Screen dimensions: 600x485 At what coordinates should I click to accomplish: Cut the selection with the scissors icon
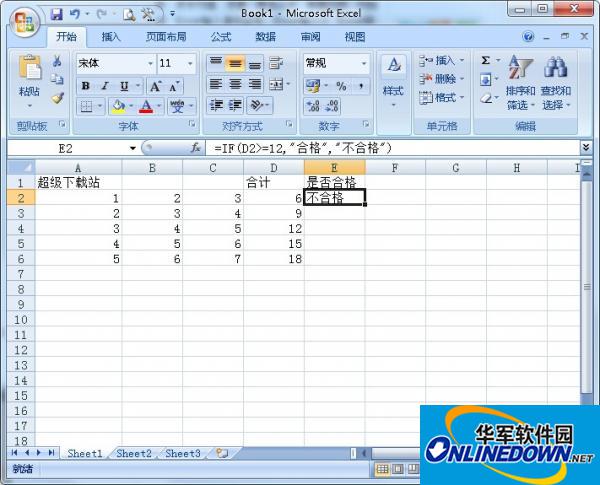click(x=57, y=61)
